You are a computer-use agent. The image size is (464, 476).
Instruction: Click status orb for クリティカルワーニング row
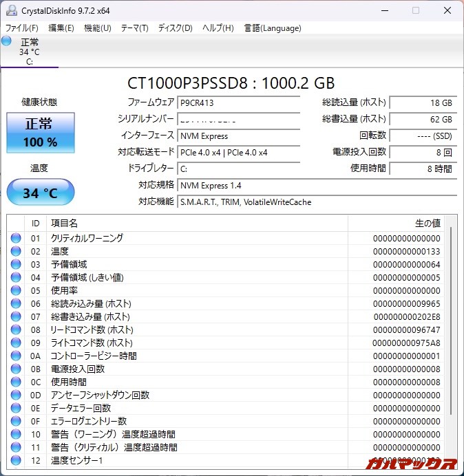16,238
